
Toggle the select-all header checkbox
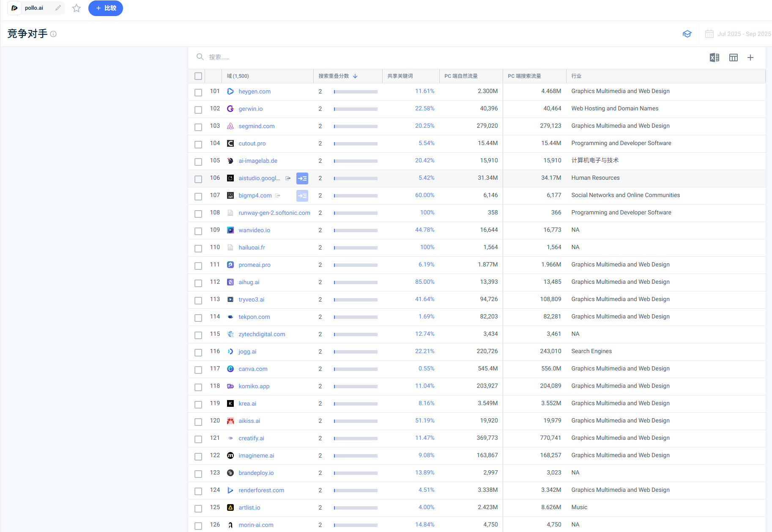coord(198,76)
